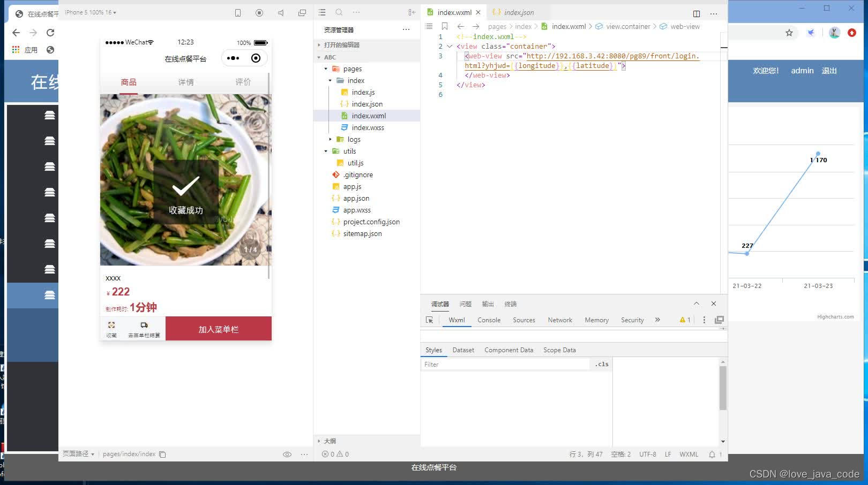Switch to Network devtools tab
The width and height of the screenshot is (868, 485).
point(560,320)
